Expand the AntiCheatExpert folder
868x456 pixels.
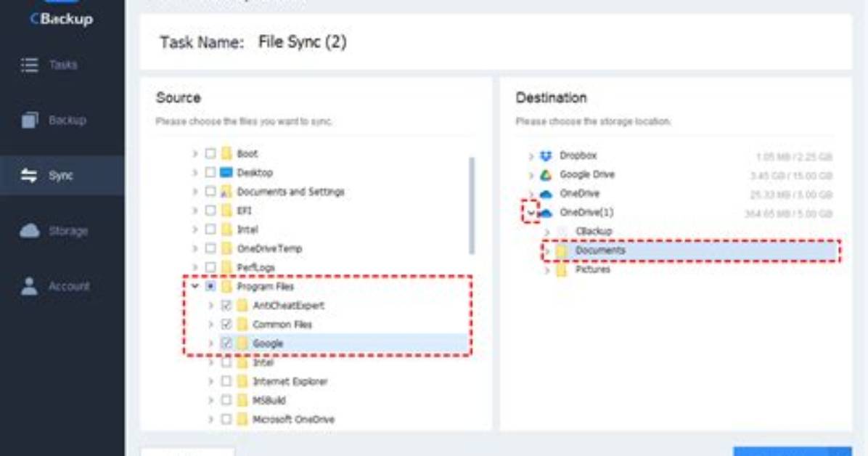tap(211, 305)
